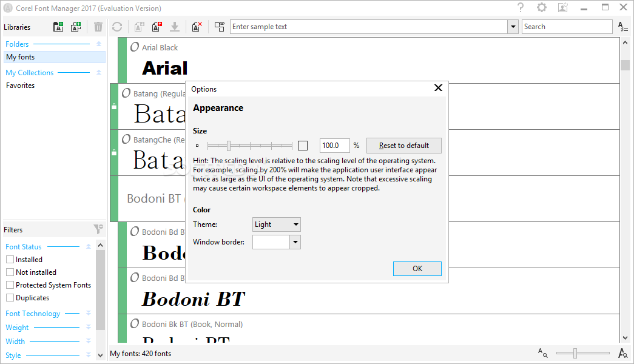Collapse the My Collections section

pyautogui.click(x=99, y=72)
